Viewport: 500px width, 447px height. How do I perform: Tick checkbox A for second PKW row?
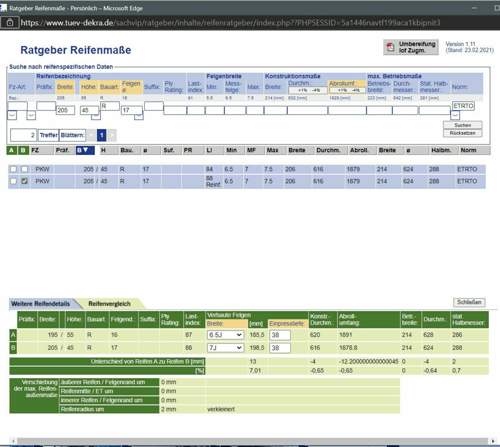pos(13,181)
